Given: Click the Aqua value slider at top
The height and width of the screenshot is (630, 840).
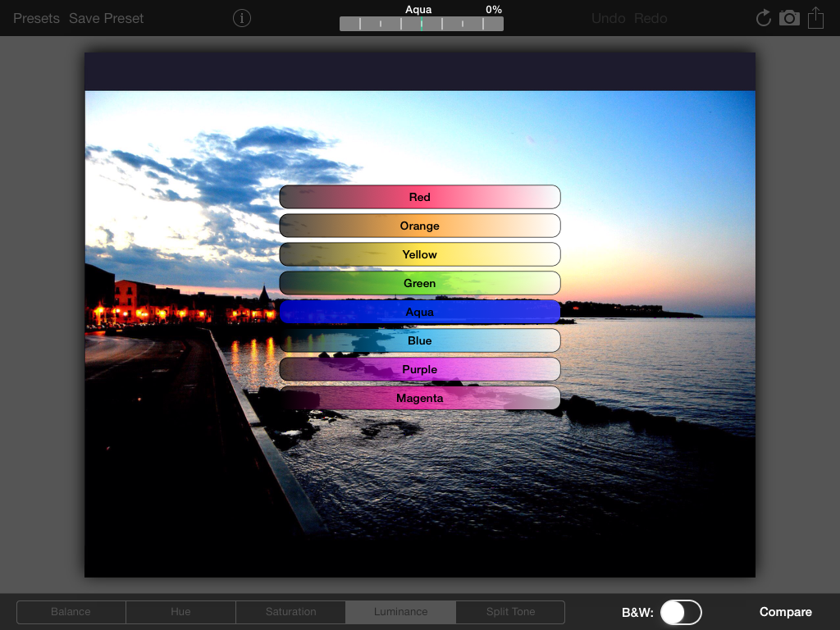Looking at the screenshot, I should coord(422,24).
